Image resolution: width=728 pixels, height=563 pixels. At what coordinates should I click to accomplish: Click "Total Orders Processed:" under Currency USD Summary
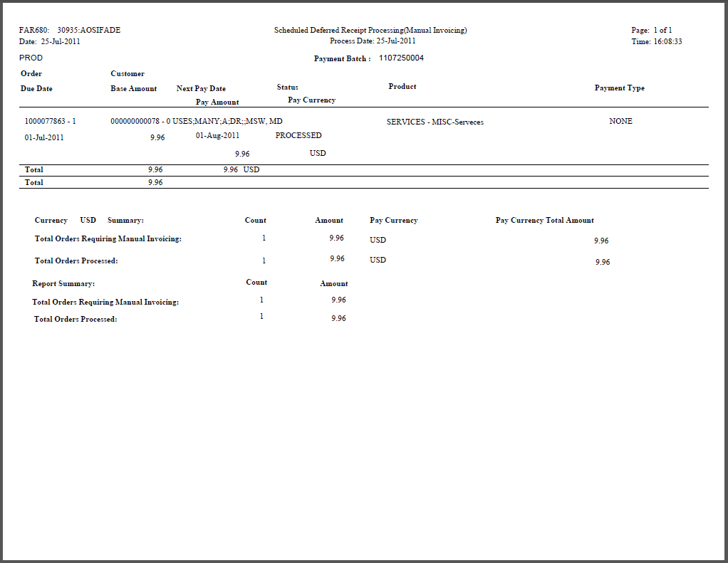click(76, 261)
